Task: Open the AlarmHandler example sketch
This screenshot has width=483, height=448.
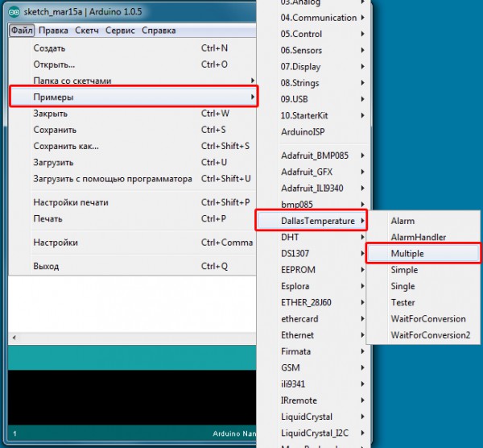Action: (x=423, y=237)
